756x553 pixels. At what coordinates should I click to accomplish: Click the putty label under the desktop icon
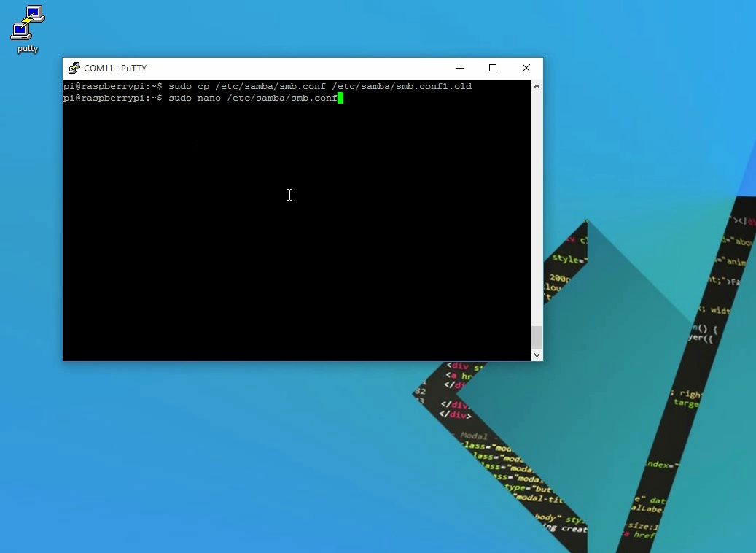click(x=27, y=49)
